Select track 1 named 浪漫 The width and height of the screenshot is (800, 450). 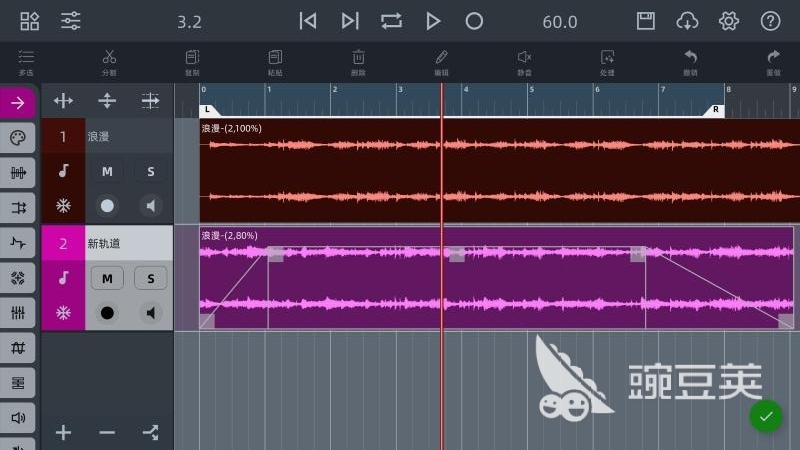point(127,136)
